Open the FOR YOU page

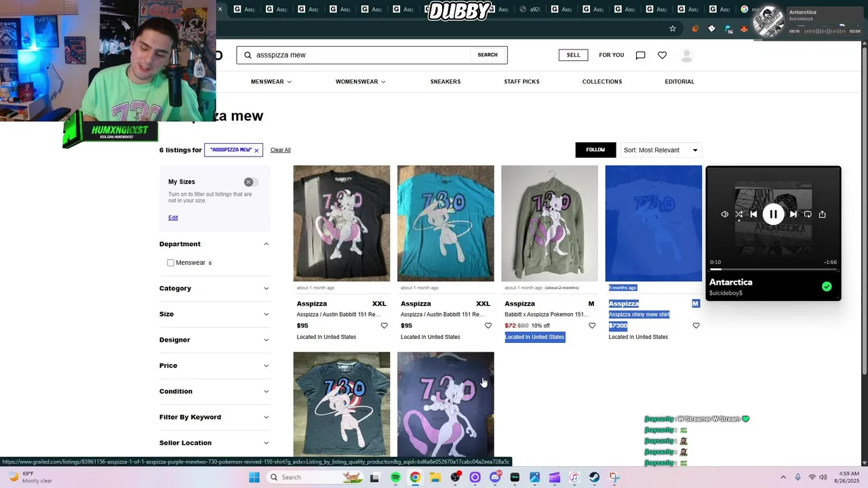[x=611, y=55]
